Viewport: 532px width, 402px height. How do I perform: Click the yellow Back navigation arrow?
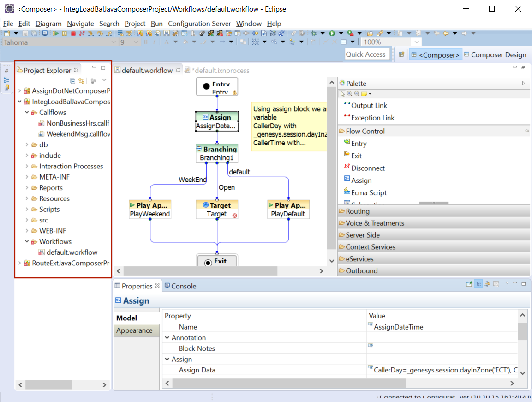point(446,33)
